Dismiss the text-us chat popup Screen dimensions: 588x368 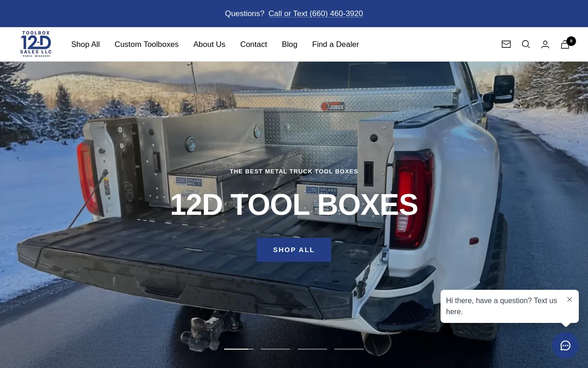click(570, 299)
